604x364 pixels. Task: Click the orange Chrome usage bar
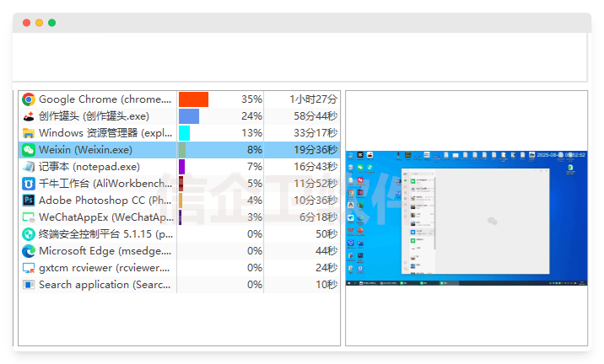tap(193, 99)
